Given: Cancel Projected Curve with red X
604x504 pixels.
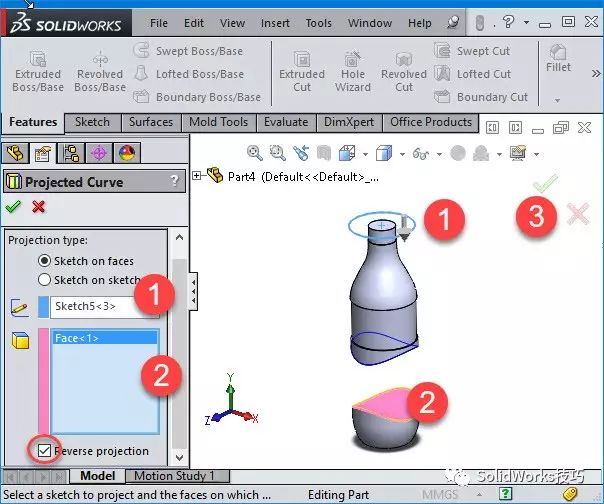Looking at the screenshot, I should (39, 207).
